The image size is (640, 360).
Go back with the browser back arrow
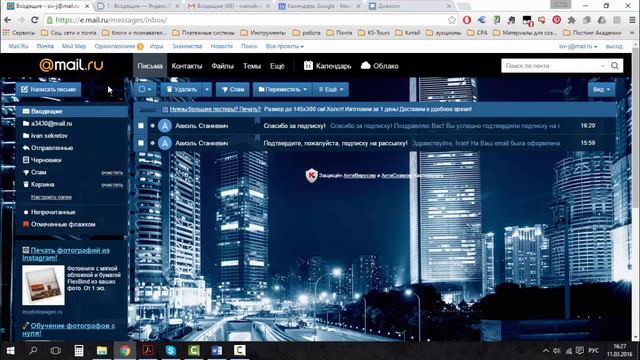click(x=8, y=20)
